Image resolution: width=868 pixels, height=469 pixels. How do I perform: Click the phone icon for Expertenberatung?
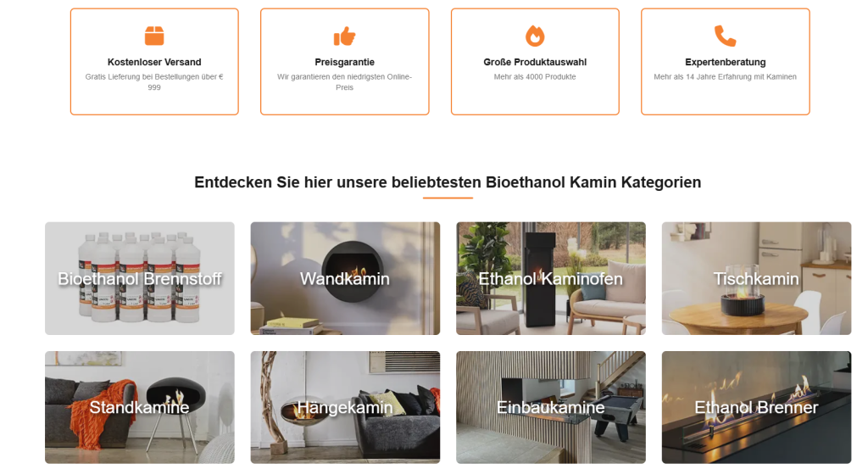point(726,36)
